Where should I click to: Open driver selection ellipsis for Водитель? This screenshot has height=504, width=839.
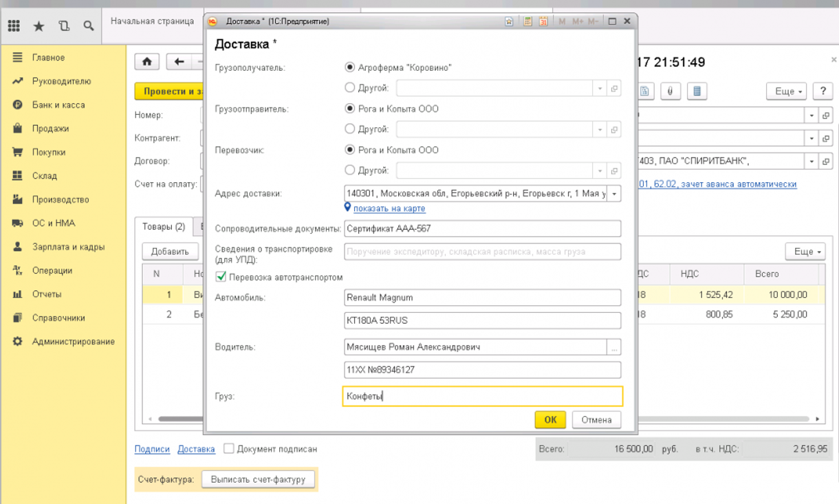pos(614,347)
